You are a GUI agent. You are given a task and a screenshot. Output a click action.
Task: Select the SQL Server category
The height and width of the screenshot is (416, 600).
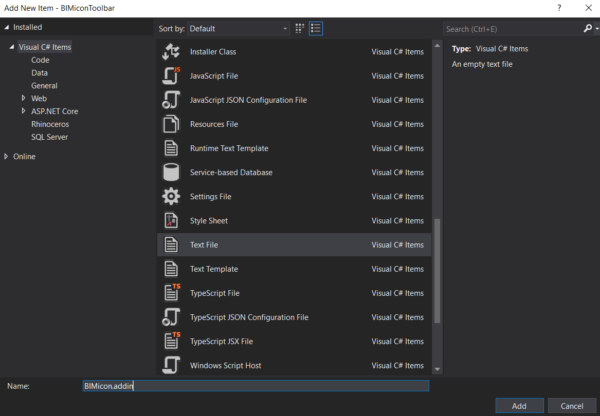tap(49, 137)
